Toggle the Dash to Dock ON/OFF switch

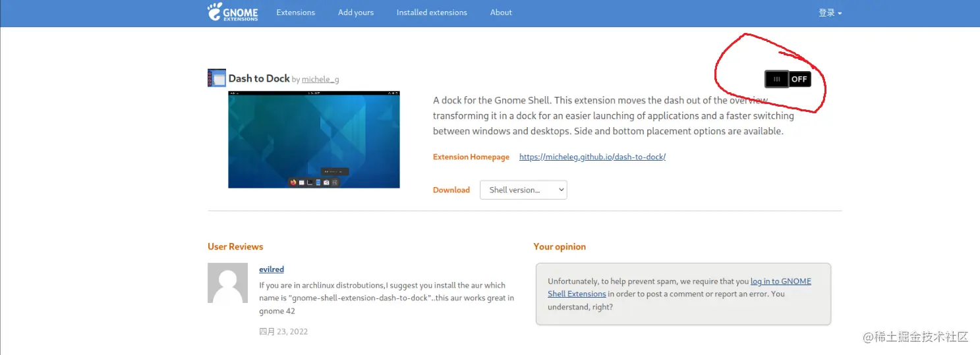(788, 79)
